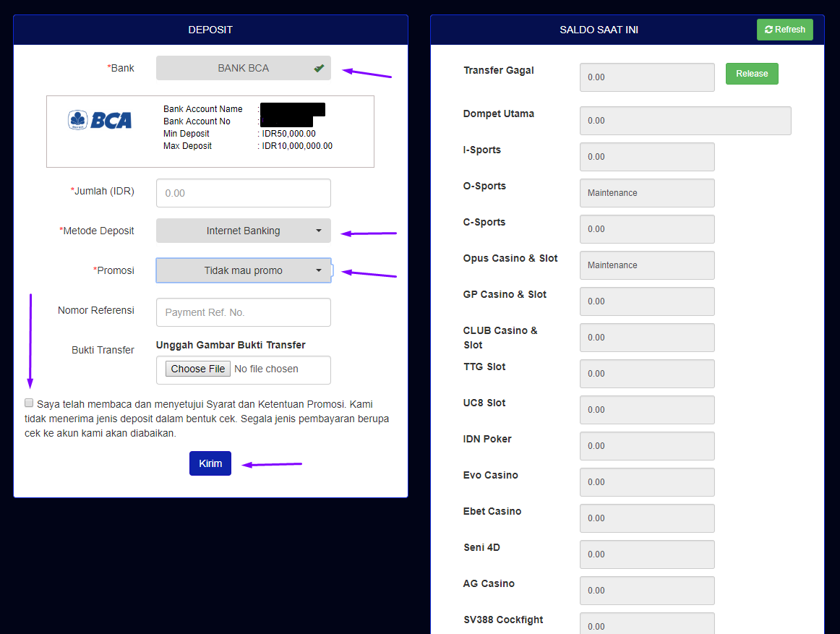Click the GP Casino & Slot balance field
Viewport: 840px width, 634px height.
(647, 301)
